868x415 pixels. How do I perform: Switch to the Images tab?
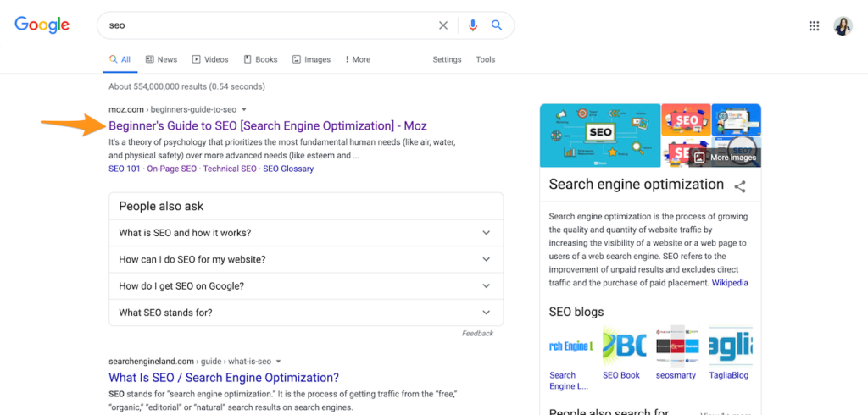pyautogui.click(x=311, y=60)
